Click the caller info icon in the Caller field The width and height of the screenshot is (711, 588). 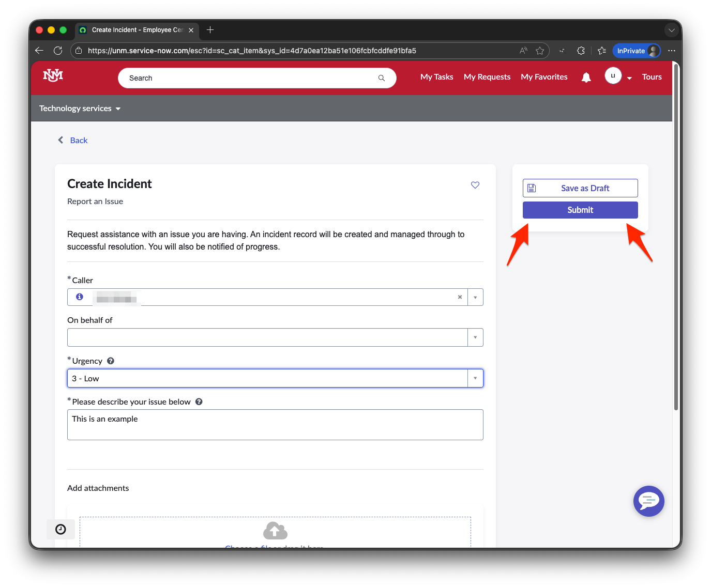79,297
